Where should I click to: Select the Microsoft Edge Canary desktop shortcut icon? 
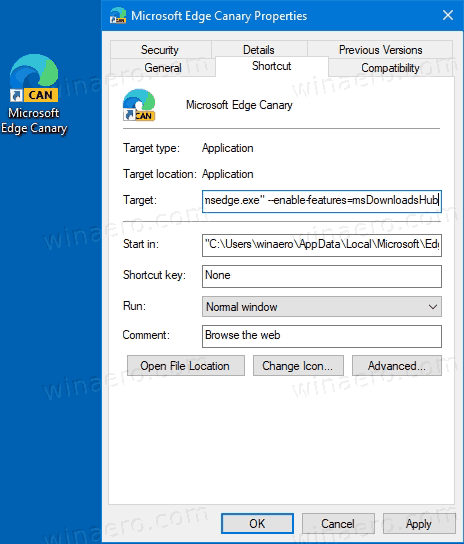point(34,78)
